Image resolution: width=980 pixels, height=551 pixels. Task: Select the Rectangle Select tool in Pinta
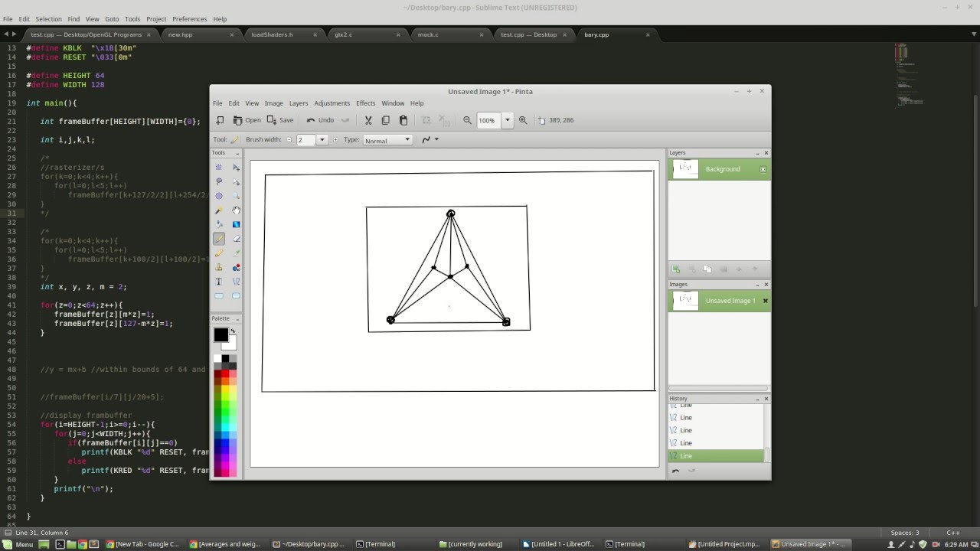[x=219, y=167]
